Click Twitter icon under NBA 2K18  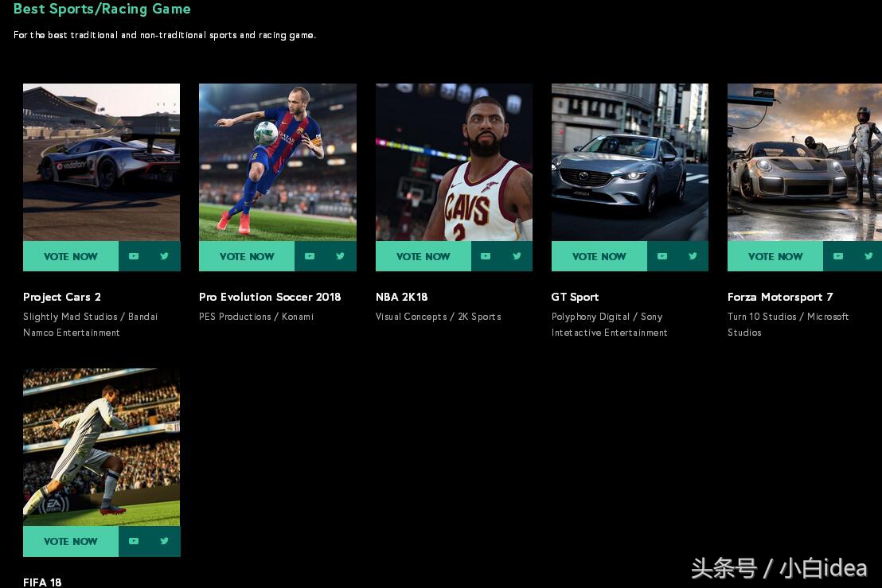coord(517,256)
